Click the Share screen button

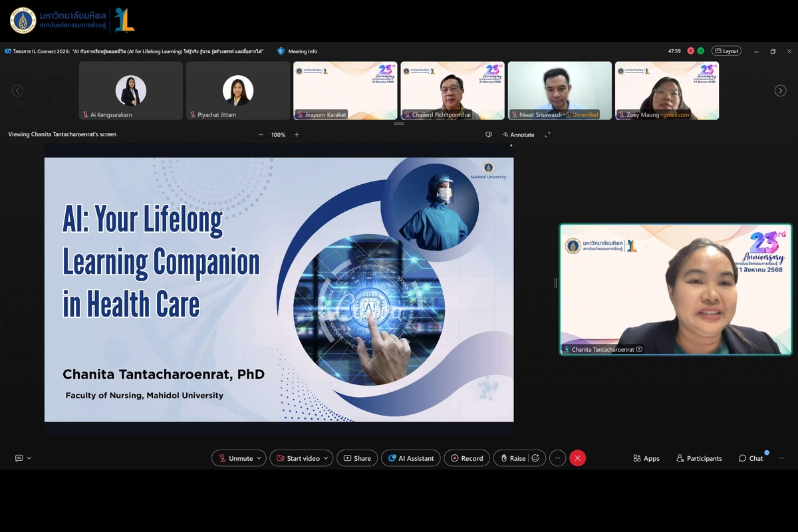pos(357,458)
